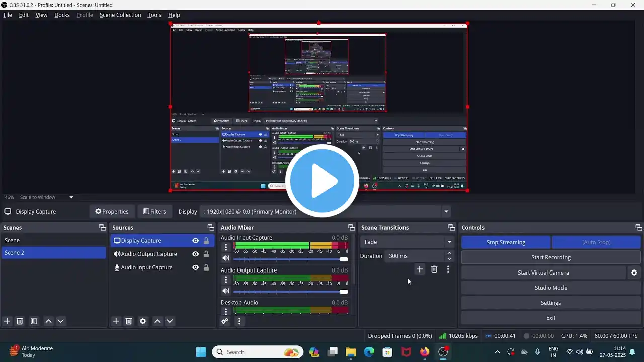This screenshot has height=362, width=644.
Task: Move the selected scene down
Action: coord(61,321)
